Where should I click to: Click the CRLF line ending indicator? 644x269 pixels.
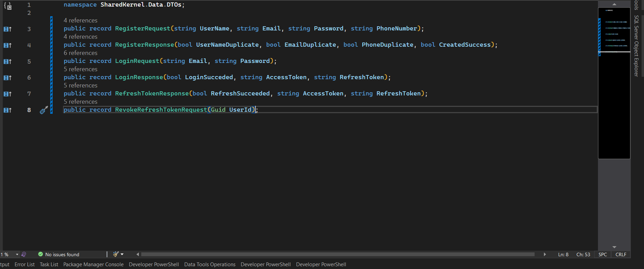click(x=621, y=254)
